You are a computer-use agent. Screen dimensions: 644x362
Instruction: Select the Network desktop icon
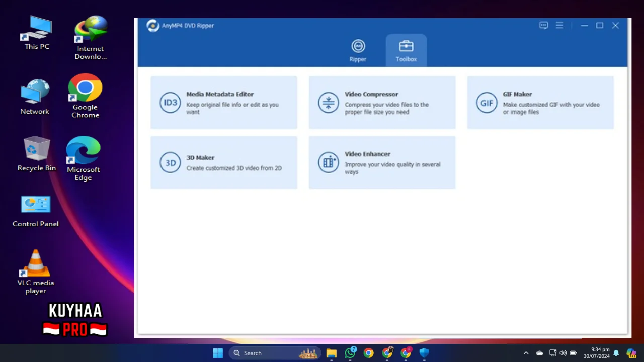tap(35, 97)
